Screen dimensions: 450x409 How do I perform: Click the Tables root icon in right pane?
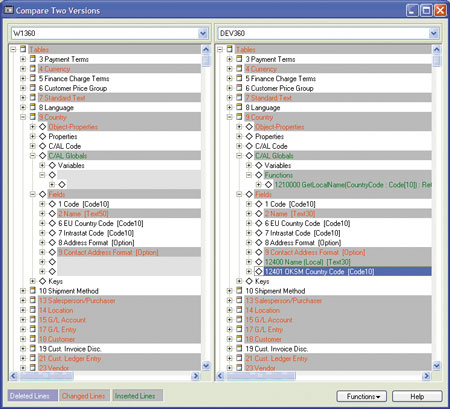pos(229,49)
